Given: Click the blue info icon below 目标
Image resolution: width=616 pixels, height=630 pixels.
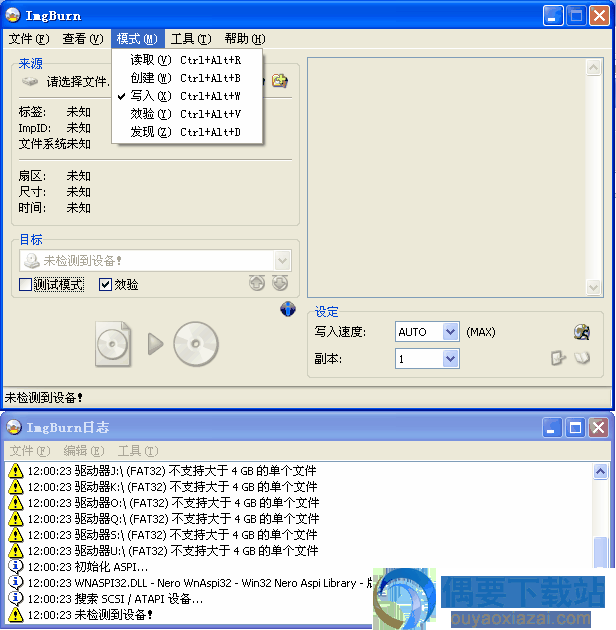Looking at the screenshot, I should (x=288, y=309).
